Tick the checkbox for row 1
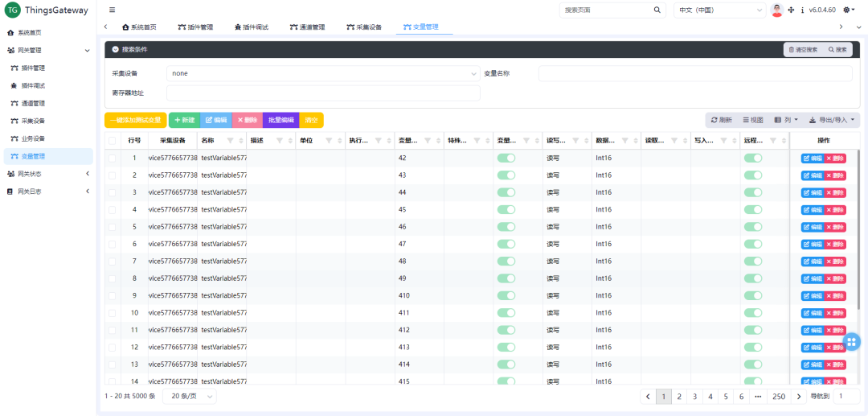868x416 pixels. click(113, 158)
